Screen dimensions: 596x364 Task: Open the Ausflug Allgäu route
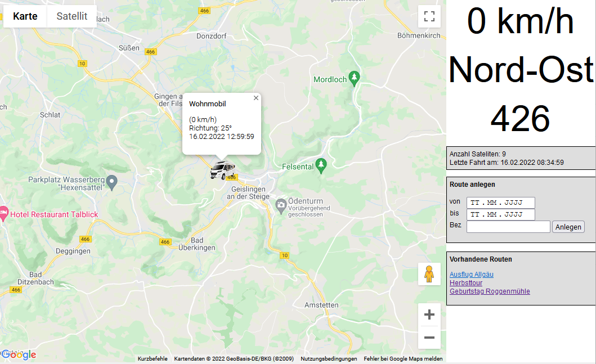(471, 275)
